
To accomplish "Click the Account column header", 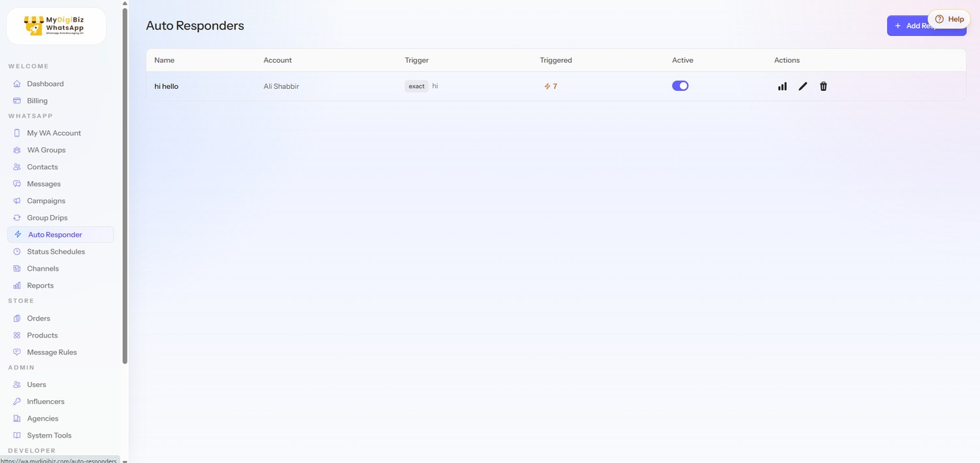I will [278, 60].
